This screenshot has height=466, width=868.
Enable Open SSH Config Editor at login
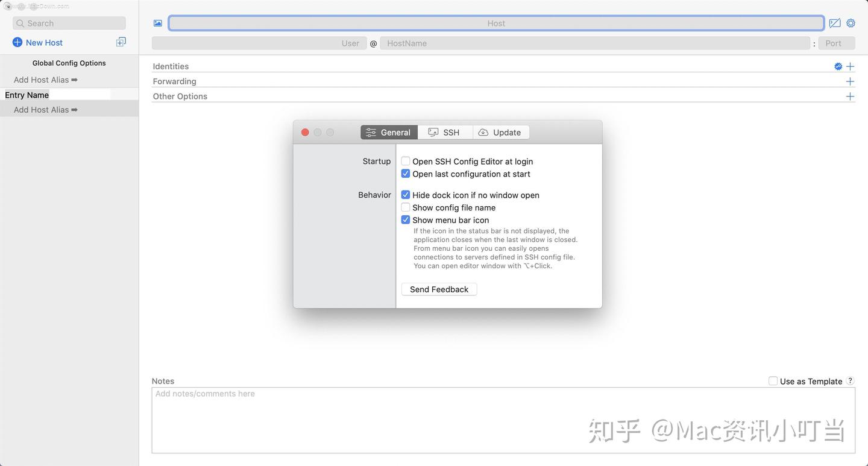(x=406, y=161)
